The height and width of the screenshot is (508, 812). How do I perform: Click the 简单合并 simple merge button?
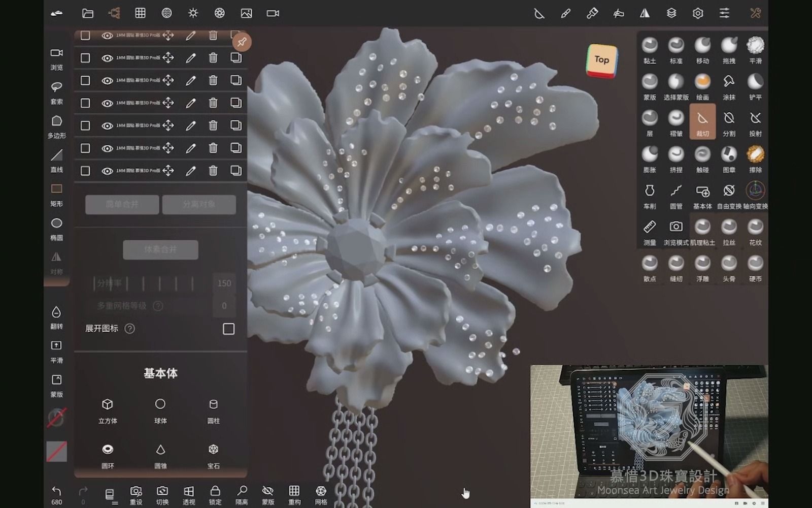122,204
